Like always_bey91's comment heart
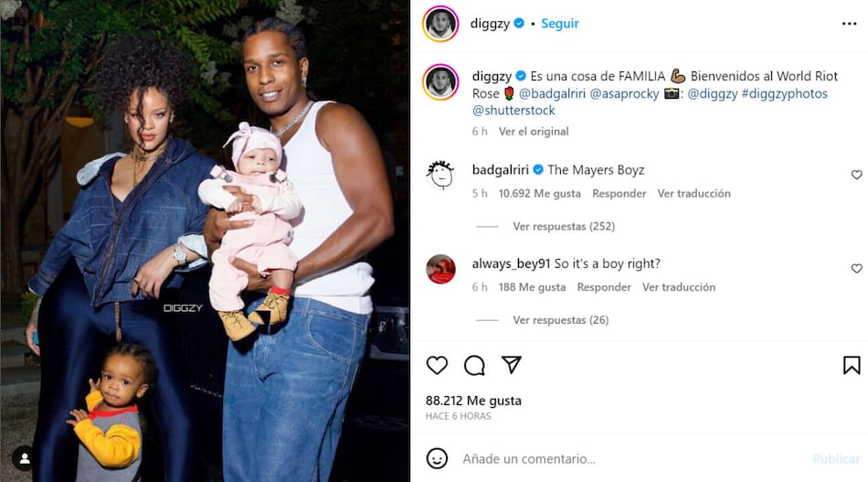Viewport: 868px width, 482px height. 856,269
